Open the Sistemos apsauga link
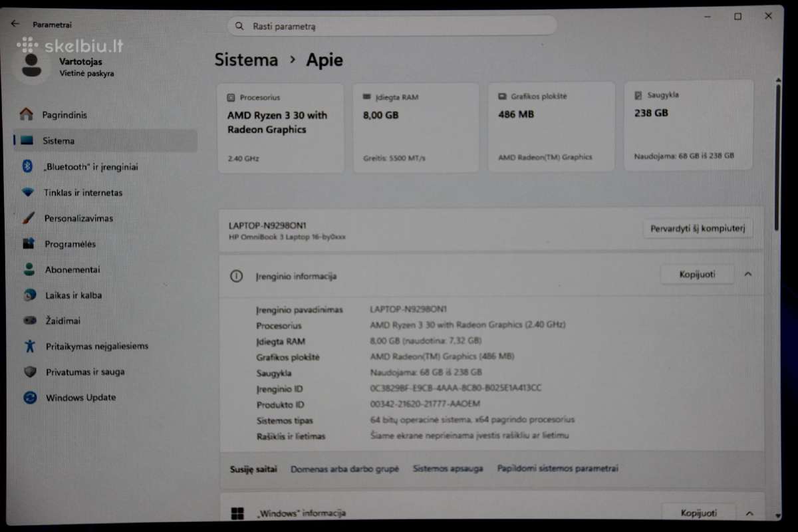This screenshot has width=798, height=532. [448, 468]
